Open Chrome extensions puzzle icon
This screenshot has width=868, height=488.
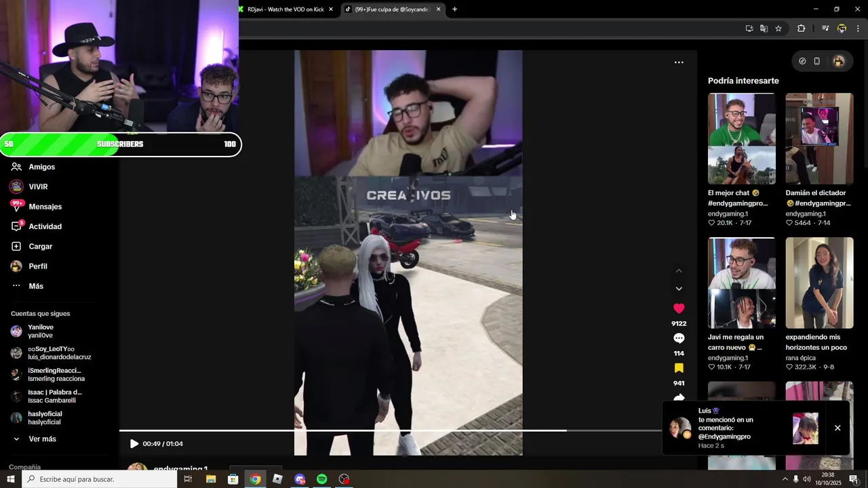click(x=801, y=28)
